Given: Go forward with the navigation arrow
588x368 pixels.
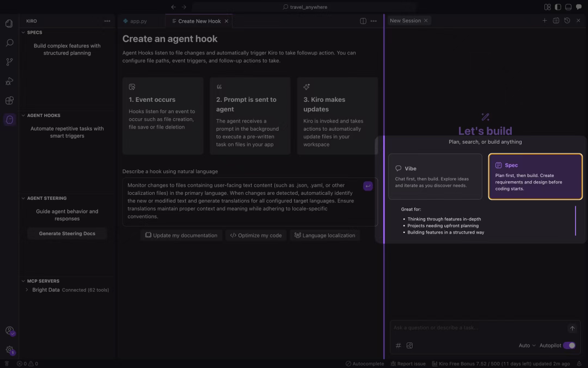Looking at the screenshot, I should tap(184, 7).
